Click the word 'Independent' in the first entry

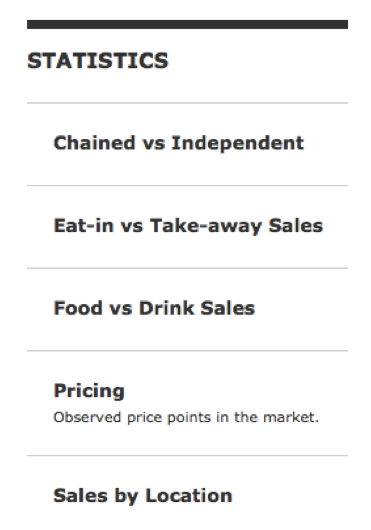click(238, 144)
